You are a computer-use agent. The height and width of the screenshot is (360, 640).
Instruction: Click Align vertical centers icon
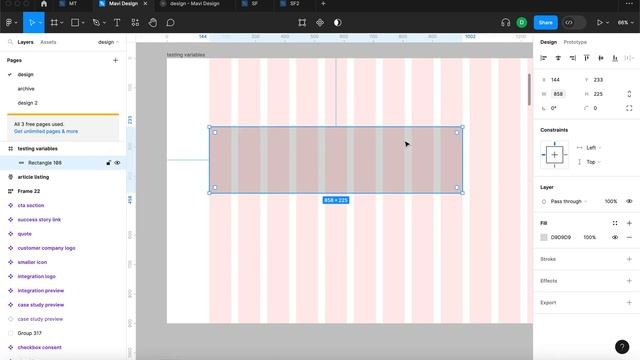point(601,58)
